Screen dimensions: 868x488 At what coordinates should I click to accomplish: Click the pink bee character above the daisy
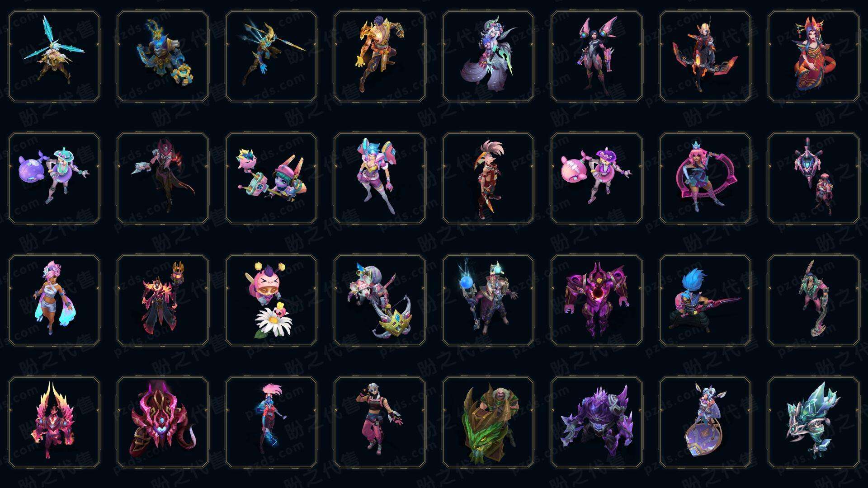click(x=271, y=300)
